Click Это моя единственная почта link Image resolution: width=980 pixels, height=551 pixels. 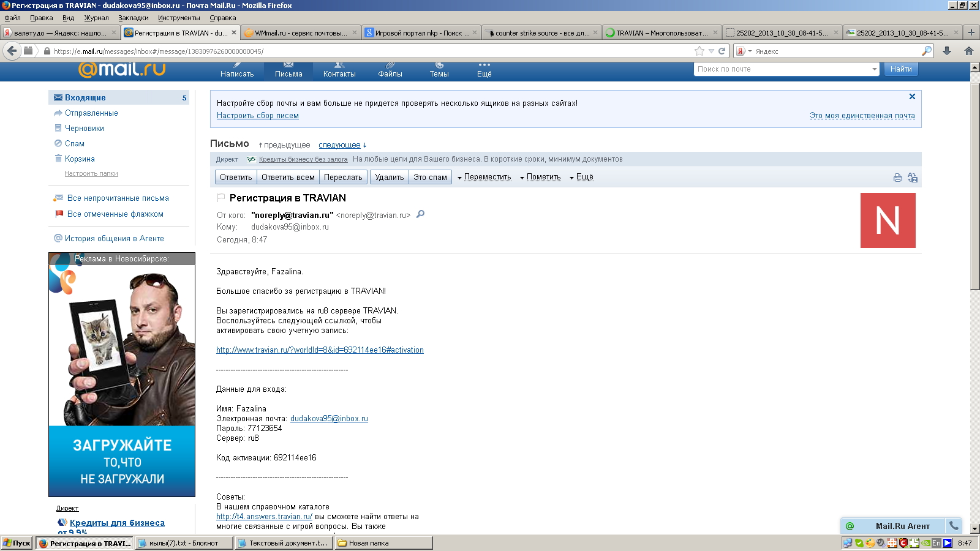pos(862,116)
